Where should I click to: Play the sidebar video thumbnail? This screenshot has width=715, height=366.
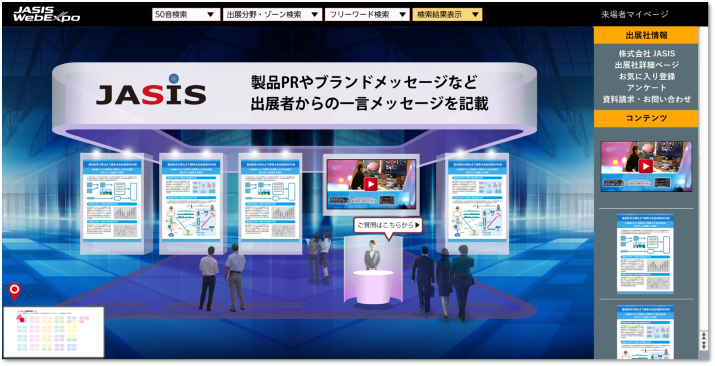645,166
